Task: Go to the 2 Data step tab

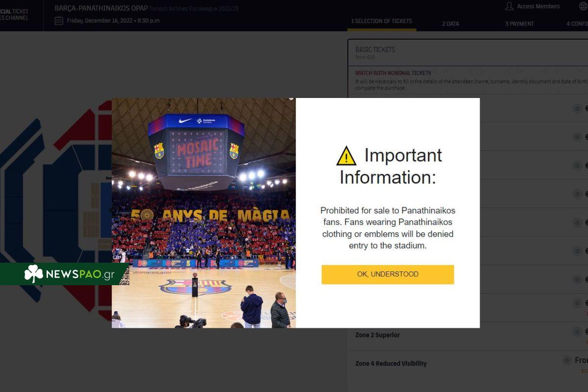Action: (x=450, y=24)
